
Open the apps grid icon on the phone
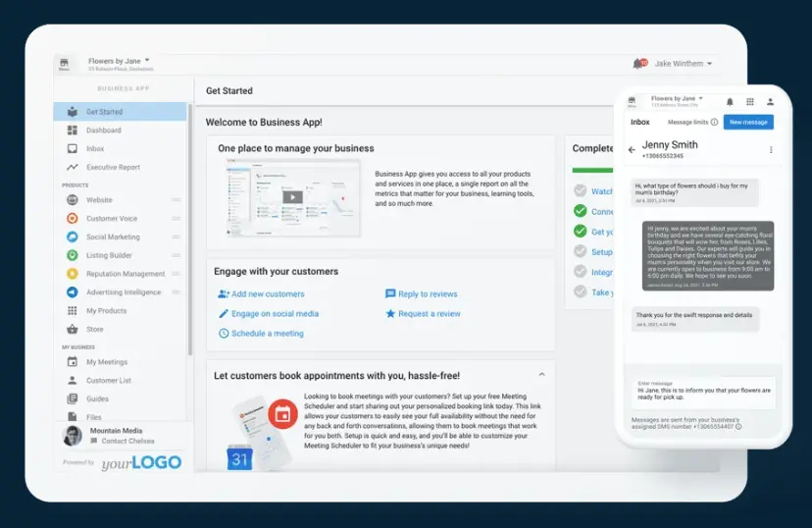(750, 101)
